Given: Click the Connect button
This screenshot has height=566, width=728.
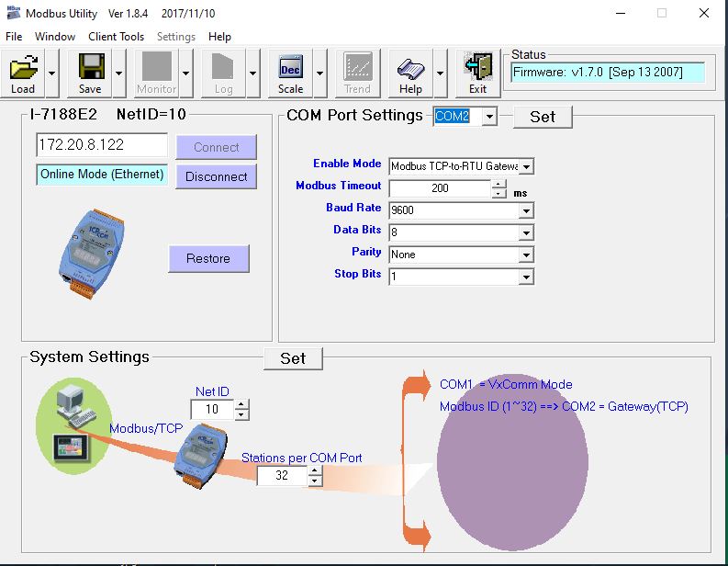Looking at the screenshot, I should point(217,147).
